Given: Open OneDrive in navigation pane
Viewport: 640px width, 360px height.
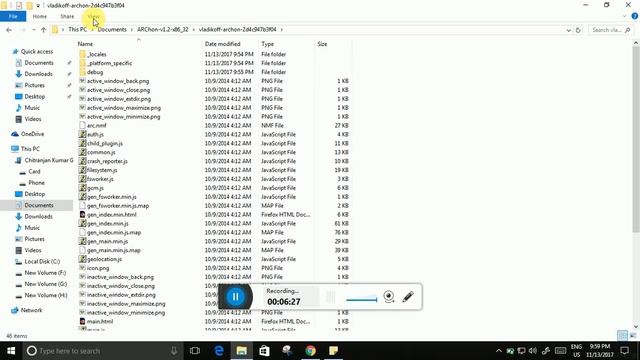Looking at the screenshot, I should click(x=32, y=134).
